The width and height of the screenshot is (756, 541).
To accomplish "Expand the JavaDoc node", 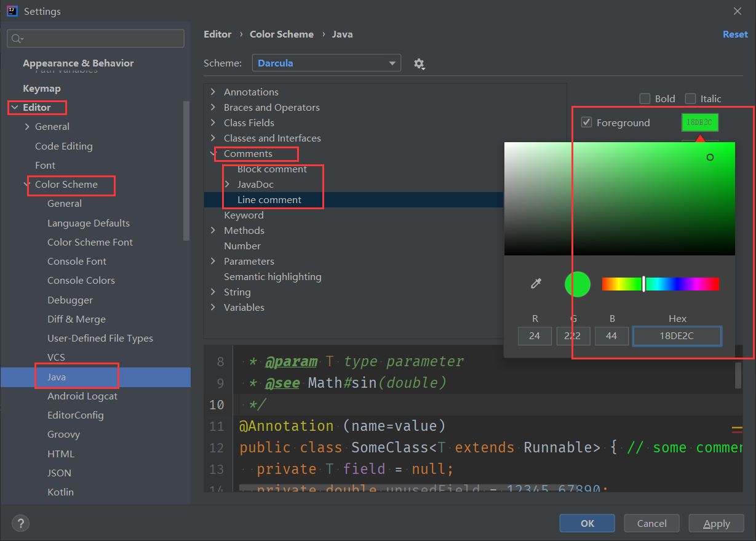I will click(x=227, y=184).
